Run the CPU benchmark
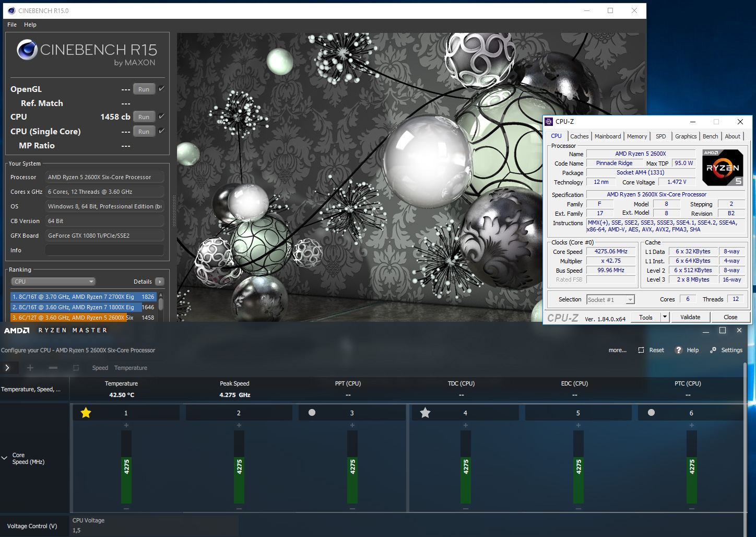756x537 pixels. [144, 117]
